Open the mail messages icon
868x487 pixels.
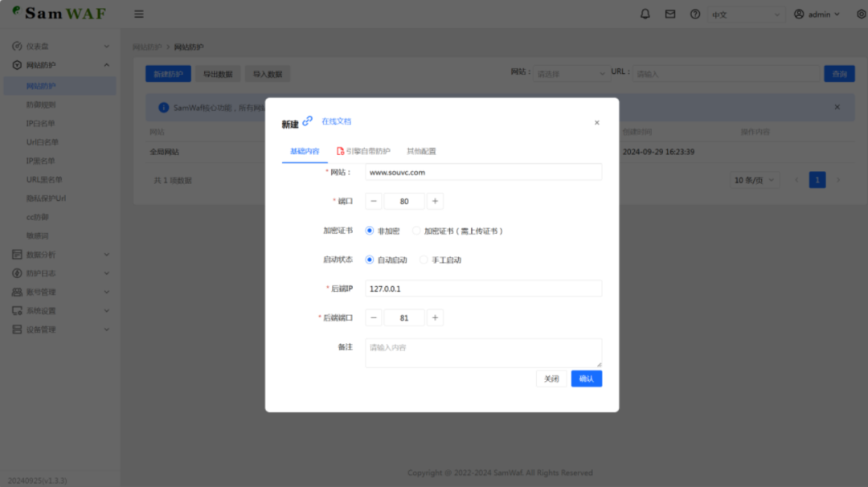tap(669, 14)
